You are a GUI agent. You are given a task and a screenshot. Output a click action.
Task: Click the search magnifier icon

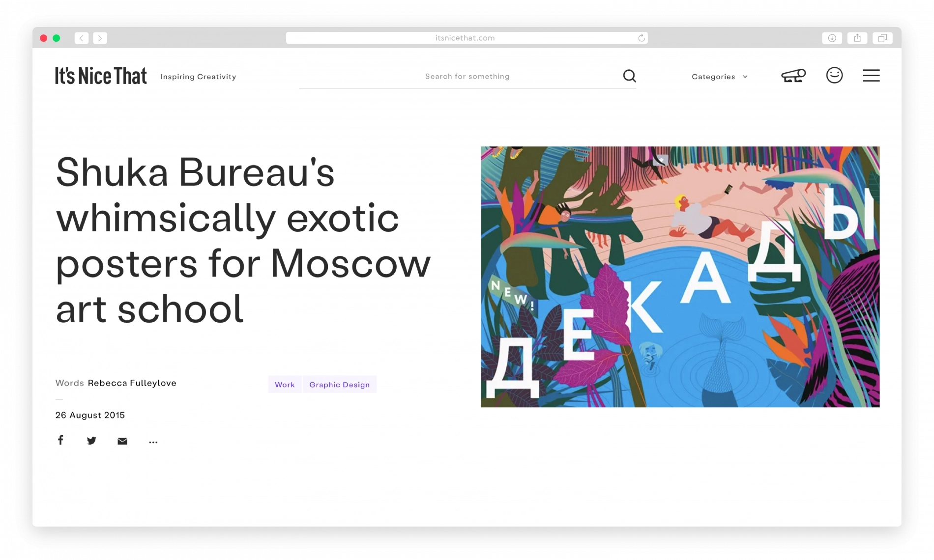point(629,76)
